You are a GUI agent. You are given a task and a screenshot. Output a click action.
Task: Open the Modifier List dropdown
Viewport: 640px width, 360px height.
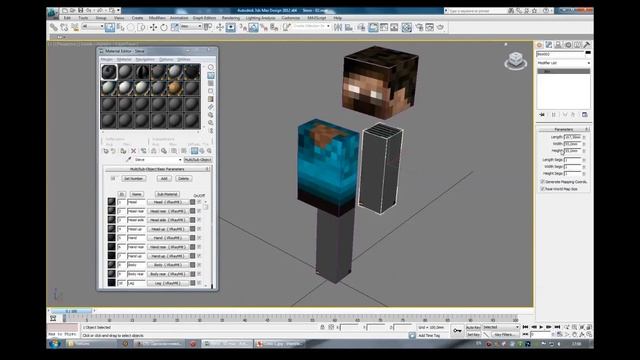(x=564, y=63)
